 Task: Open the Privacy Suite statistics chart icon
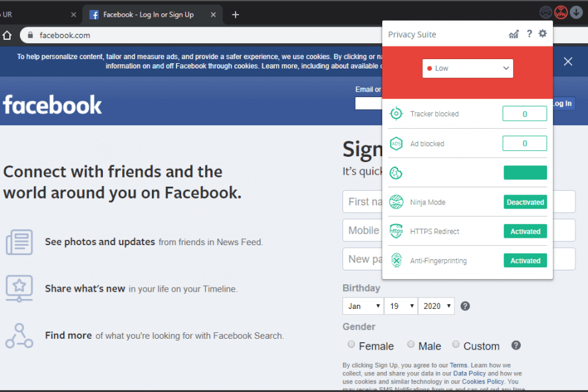pyautogui.click(x=514, y=34)
